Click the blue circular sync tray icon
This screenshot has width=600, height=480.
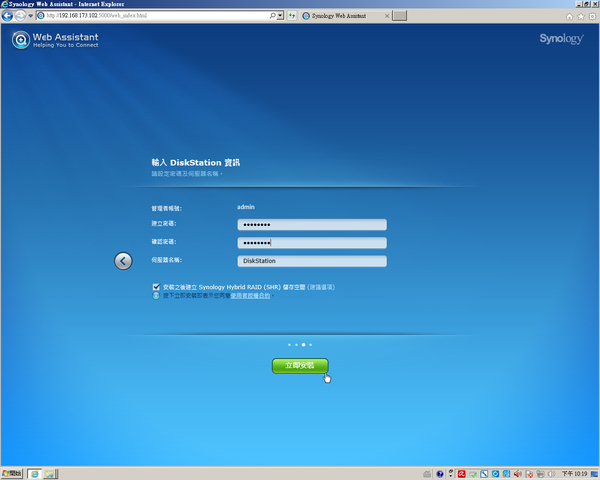tap(495, 474)
